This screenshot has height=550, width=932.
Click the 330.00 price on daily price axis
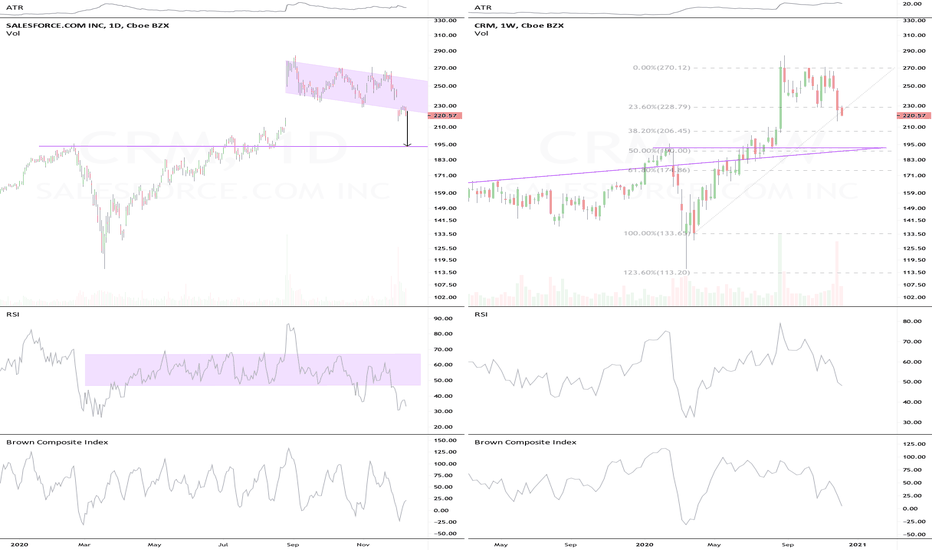[x=445, y=20]
